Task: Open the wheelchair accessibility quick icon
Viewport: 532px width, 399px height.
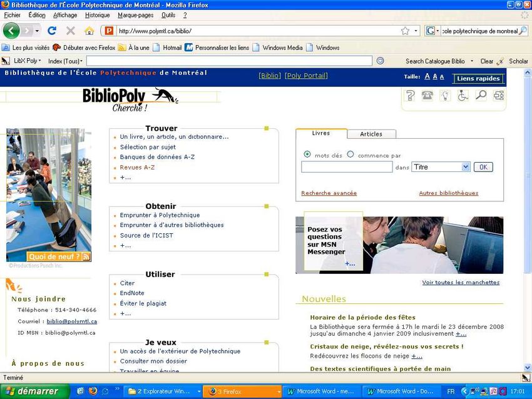Action: [x=463, y=96]
